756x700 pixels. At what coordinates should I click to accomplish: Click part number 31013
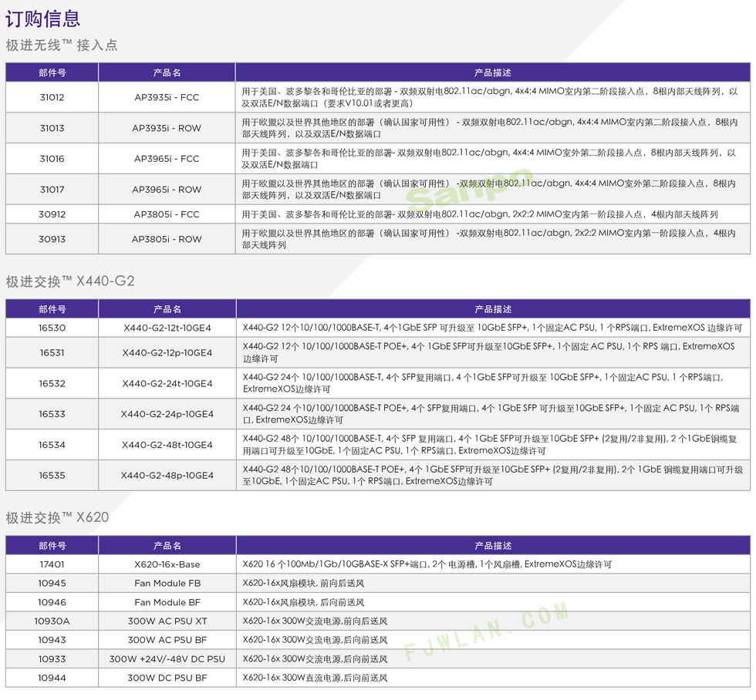coord(52,128)
